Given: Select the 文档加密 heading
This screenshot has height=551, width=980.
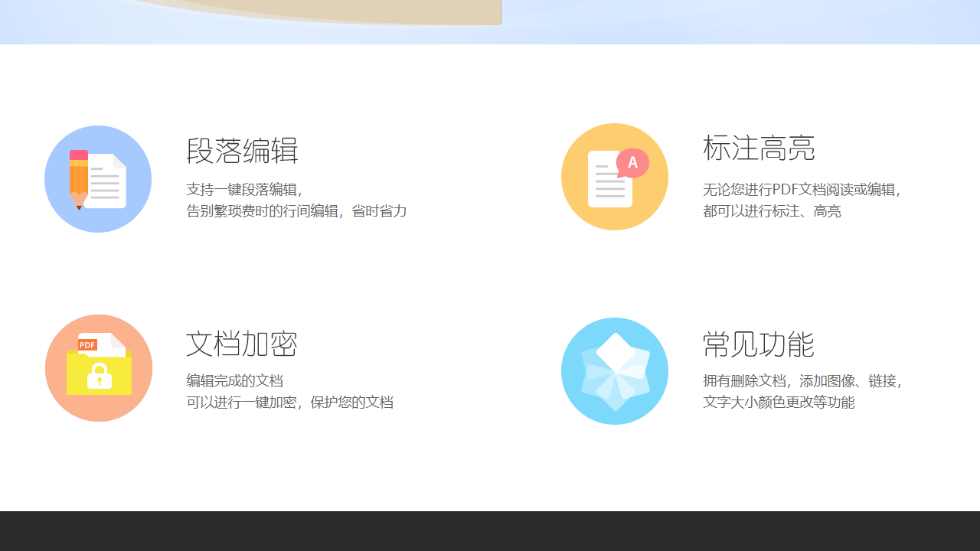Looking at the screenshot, I should tap(241, 344).
